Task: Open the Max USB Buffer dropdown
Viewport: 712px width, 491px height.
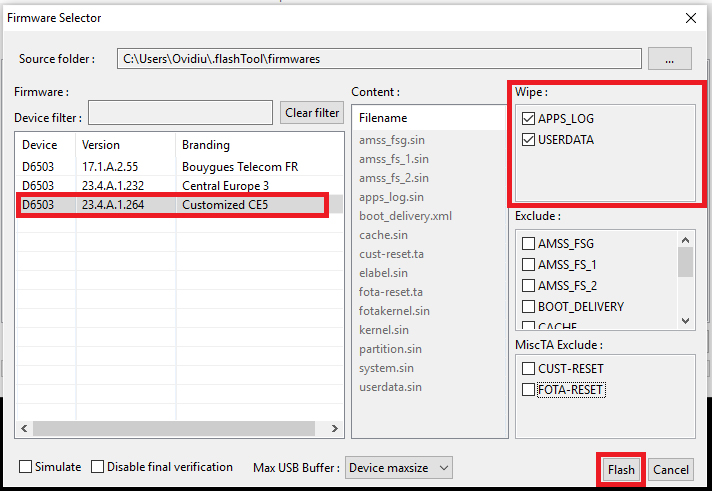Action: [x=399, y=467]
